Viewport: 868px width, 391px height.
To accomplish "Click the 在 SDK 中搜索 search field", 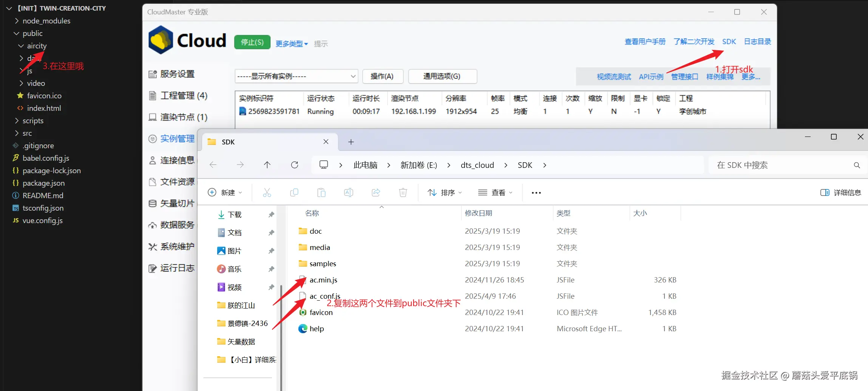I will pos(788,165).
